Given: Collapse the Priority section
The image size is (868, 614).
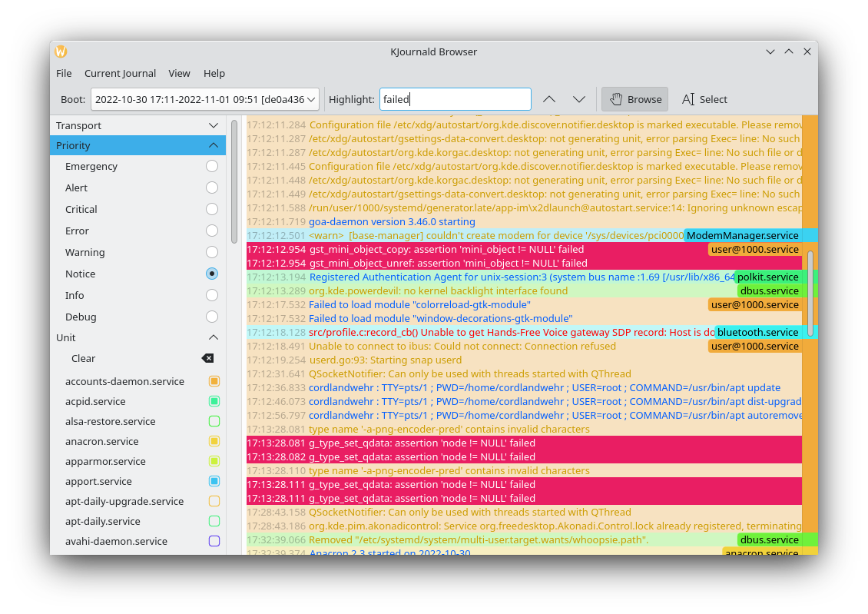Looking at the screenshot, I should click(214, 145).
